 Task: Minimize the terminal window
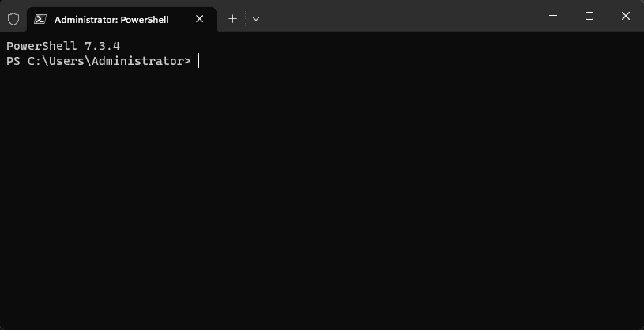552,16
